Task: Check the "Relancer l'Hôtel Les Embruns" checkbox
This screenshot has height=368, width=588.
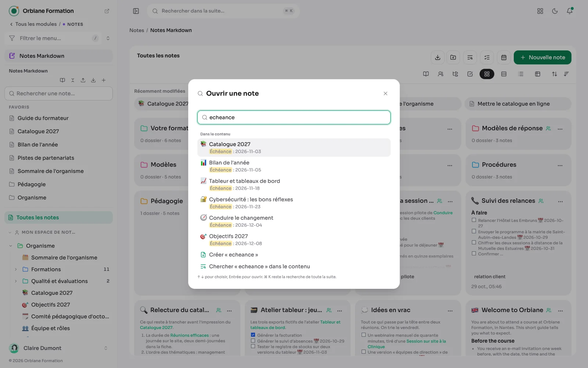Action: click(474, 220)
